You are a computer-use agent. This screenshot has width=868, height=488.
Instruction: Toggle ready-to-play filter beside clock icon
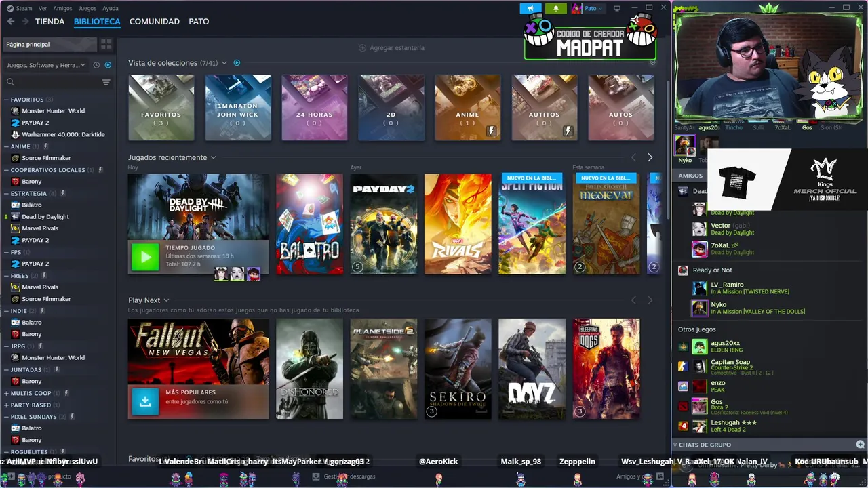click(x=108, y=65)
